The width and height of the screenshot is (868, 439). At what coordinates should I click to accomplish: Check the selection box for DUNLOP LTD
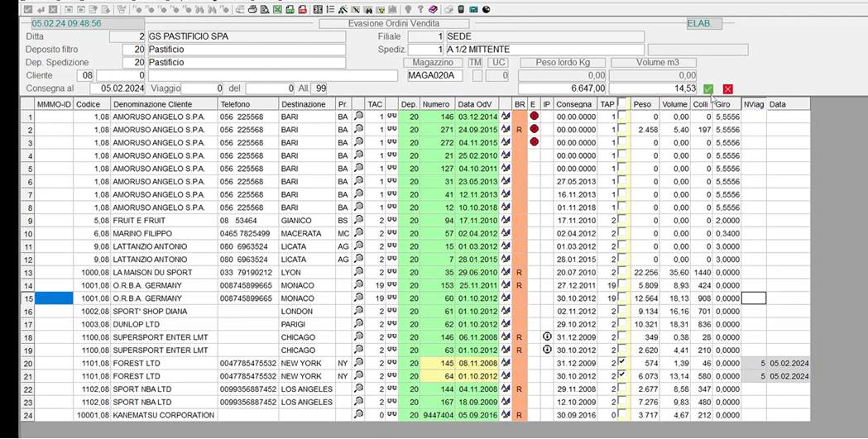point(622,324)
